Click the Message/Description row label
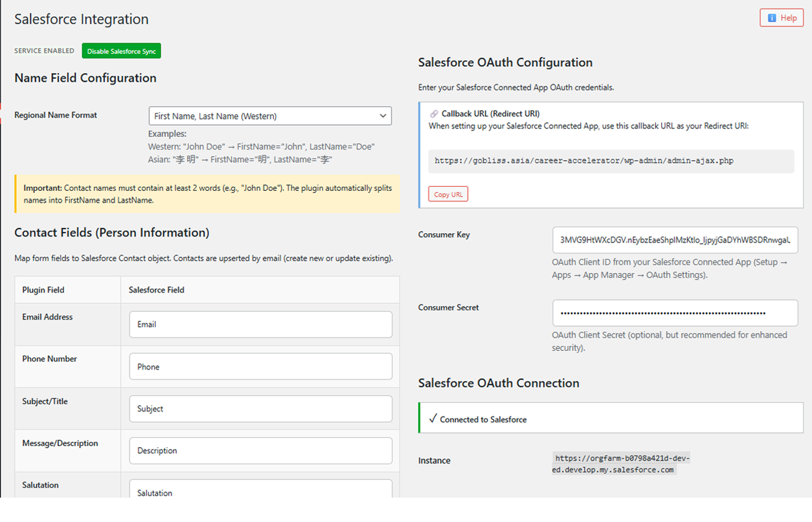Screen dimensions: 812x522 [x=60, y=443]
